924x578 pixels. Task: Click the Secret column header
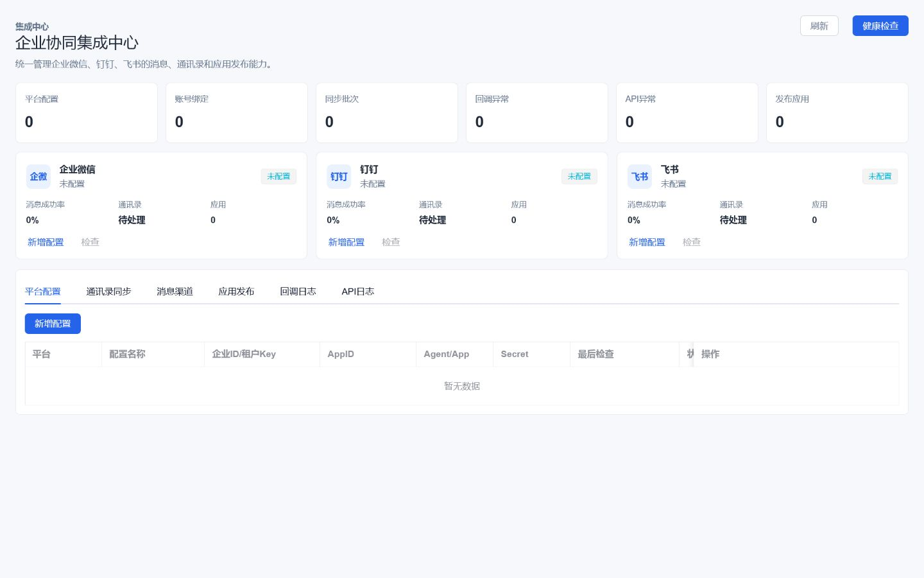pyautogui.click(x=531, y=355)
